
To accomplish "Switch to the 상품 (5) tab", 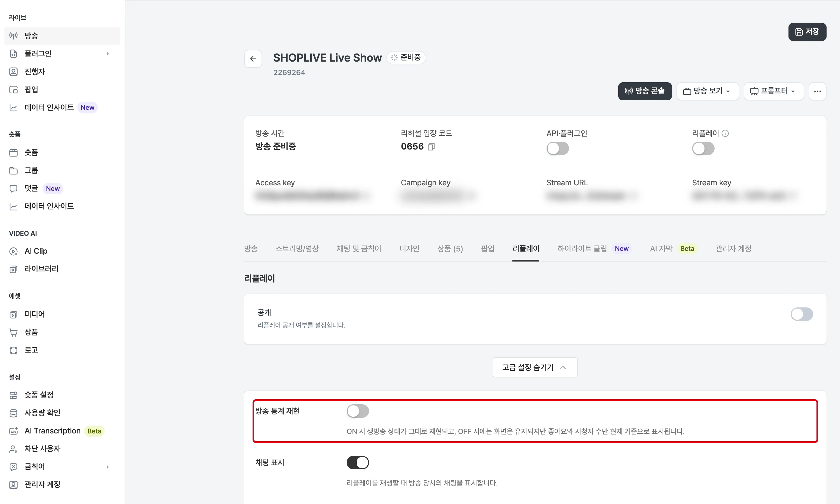I will coord(450,249).
